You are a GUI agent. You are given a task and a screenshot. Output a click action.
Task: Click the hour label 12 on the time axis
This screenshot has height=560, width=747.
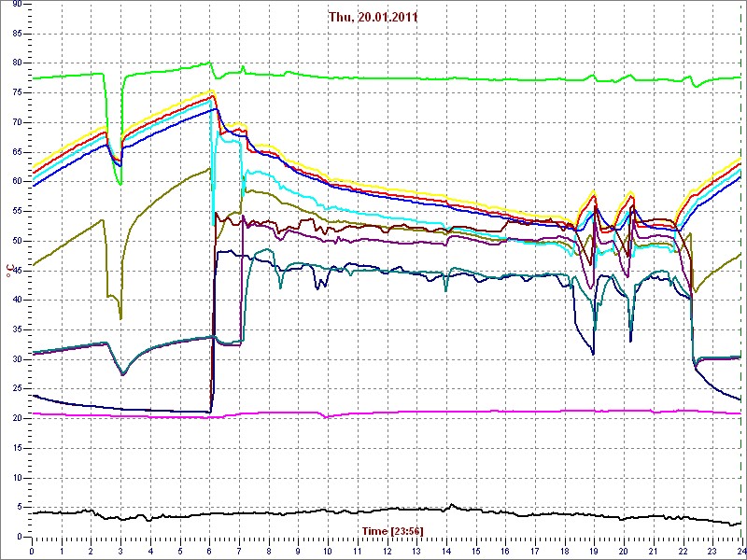(387, 551)
